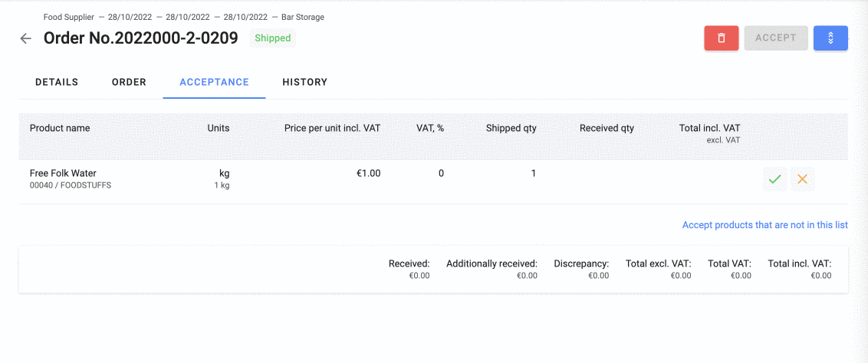Select the Acceptance tab
Image resolution: width=868 pixels, height=363 pixels.
coord(214,82)
